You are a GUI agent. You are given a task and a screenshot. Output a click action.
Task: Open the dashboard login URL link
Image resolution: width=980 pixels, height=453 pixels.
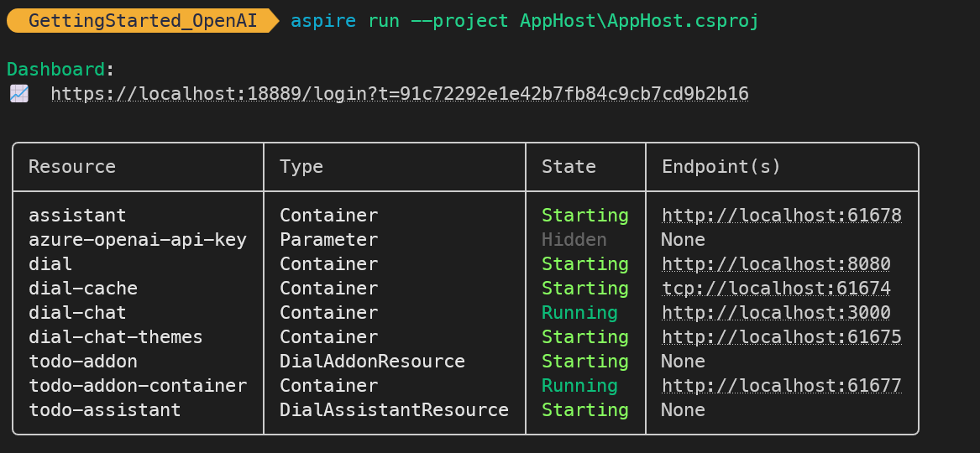(x=400, y=94)
